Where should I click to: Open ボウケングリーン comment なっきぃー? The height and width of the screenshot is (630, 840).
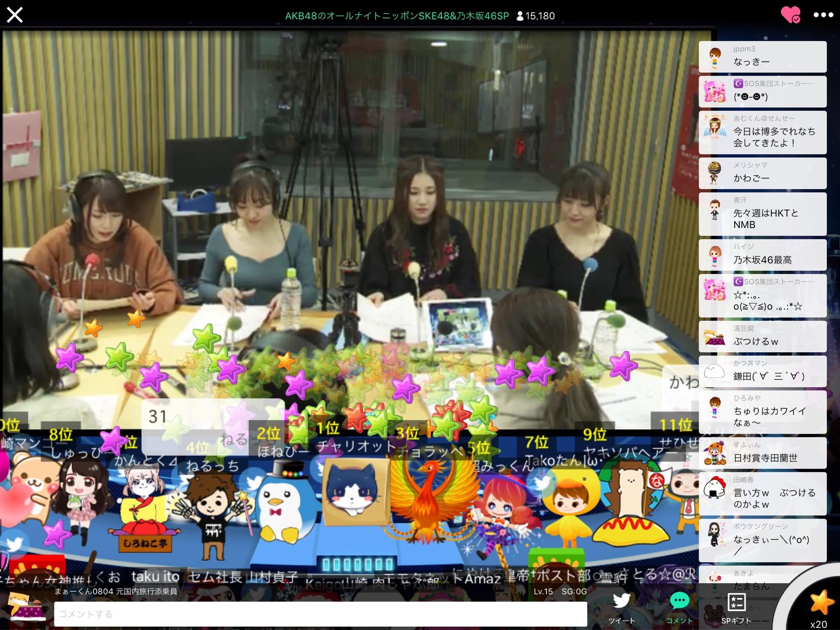(763, 540)
